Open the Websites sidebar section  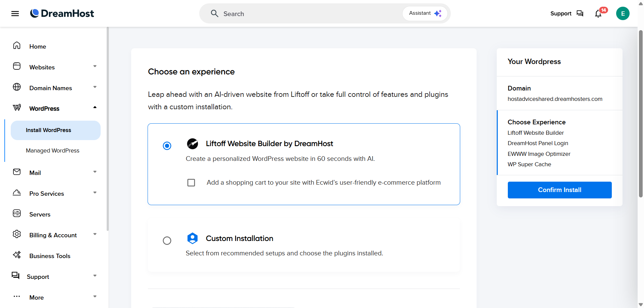coord(42,67)
